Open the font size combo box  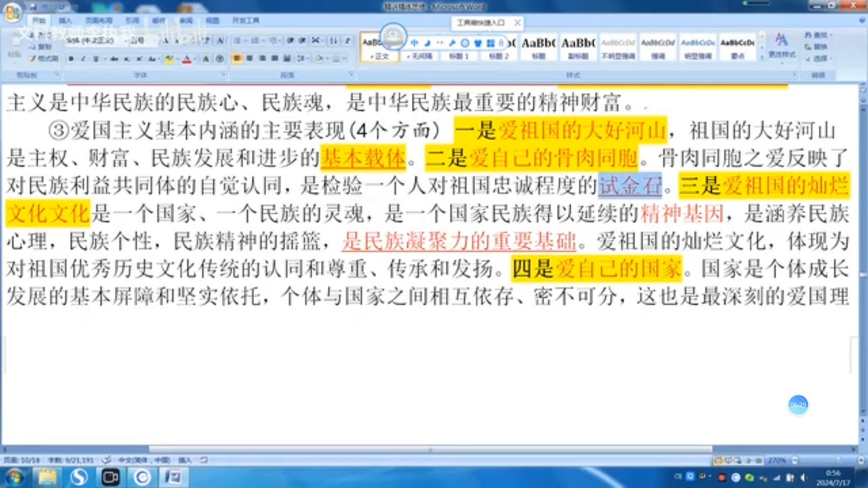[x=143, y=41]
